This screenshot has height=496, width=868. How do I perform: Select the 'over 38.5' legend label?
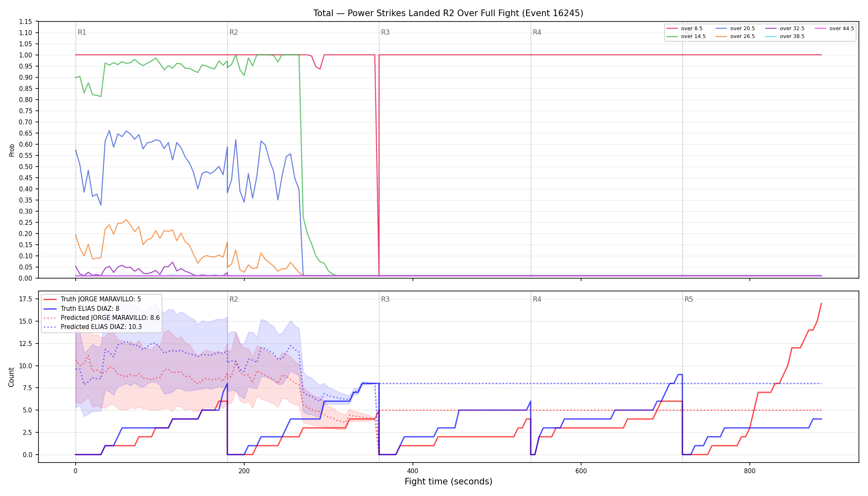[x=792, y=36]
